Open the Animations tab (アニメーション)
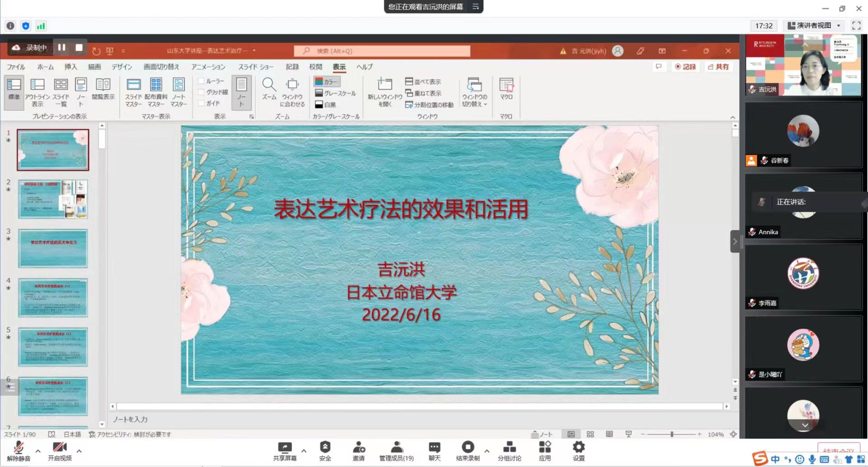 [x=208, y=67]
